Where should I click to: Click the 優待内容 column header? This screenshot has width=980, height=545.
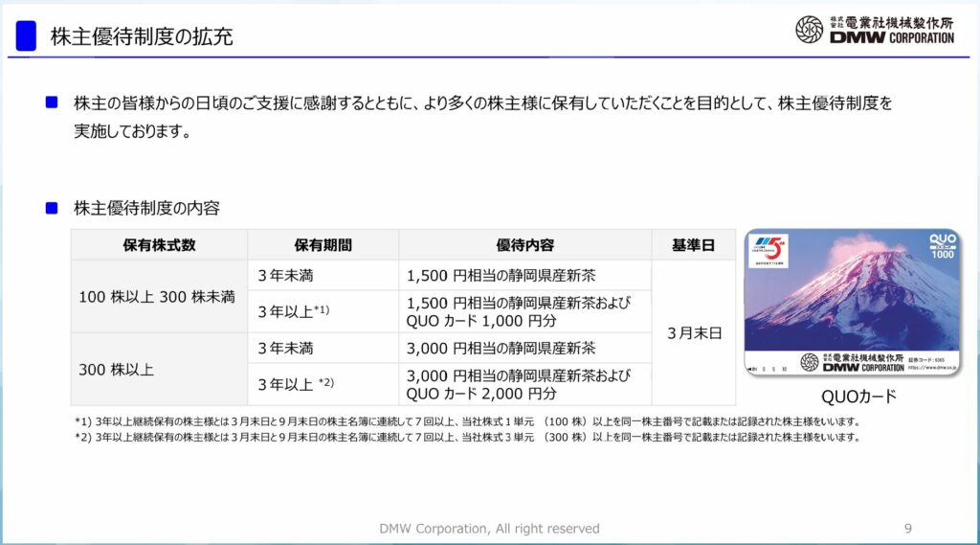tap(524, 245)
